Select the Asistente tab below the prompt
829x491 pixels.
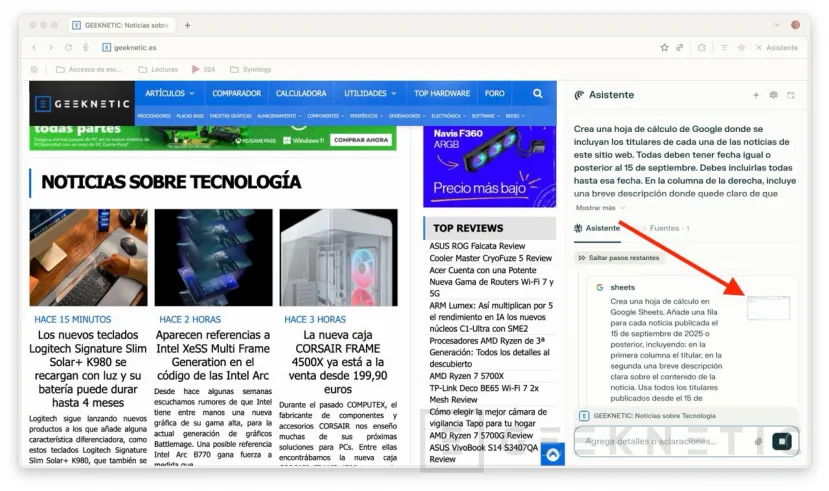tap(597, 228)
